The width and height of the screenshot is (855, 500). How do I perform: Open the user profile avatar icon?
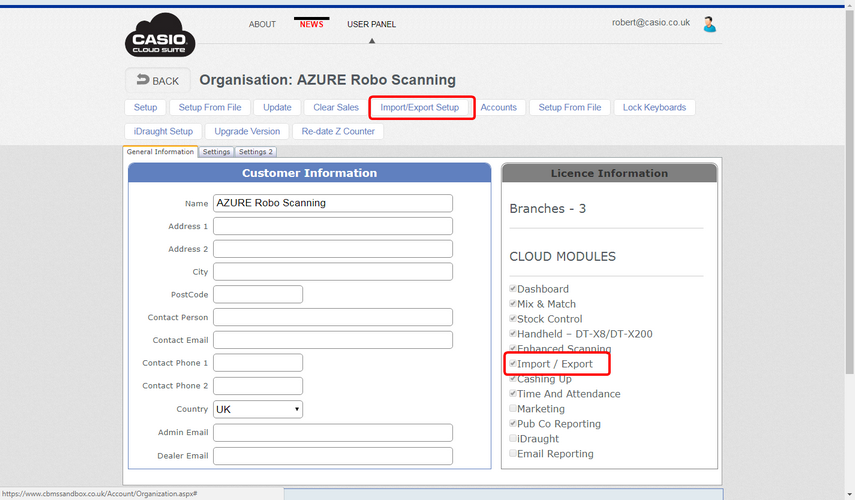pos(709,24)
